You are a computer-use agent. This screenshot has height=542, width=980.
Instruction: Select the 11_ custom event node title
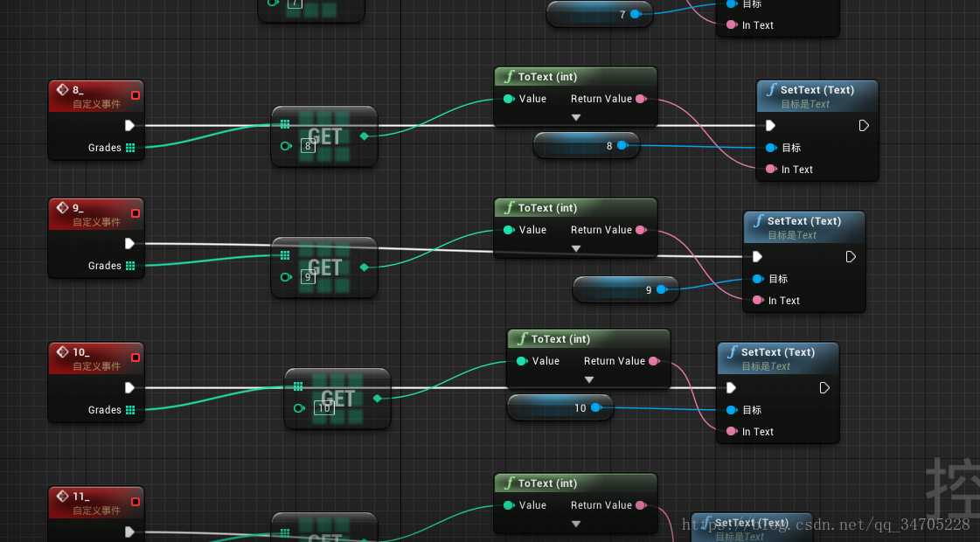(81, 497)
